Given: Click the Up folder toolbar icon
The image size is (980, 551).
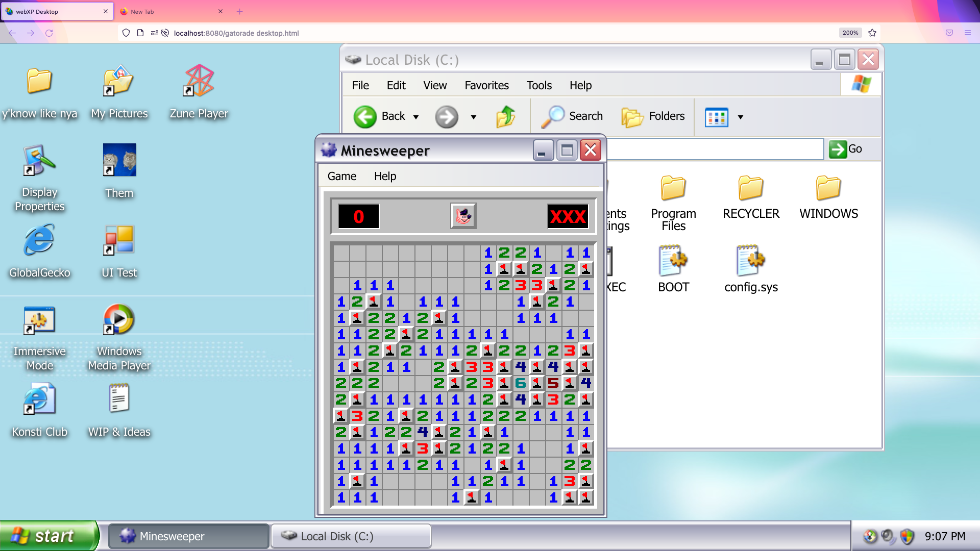Looking at the screenshot, I should pyautogui.click(x=505, y=117).
